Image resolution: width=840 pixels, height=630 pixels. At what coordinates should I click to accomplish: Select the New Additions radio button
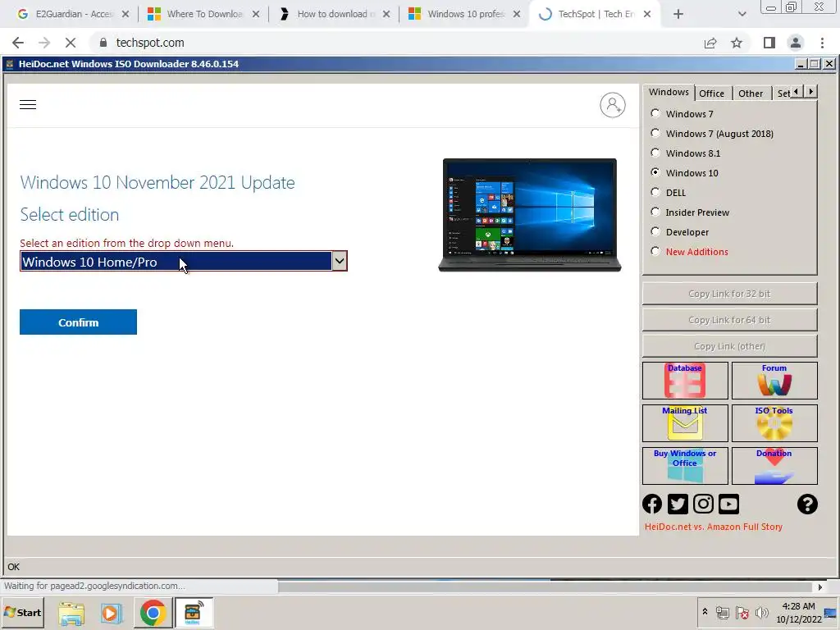click(655, 251)
